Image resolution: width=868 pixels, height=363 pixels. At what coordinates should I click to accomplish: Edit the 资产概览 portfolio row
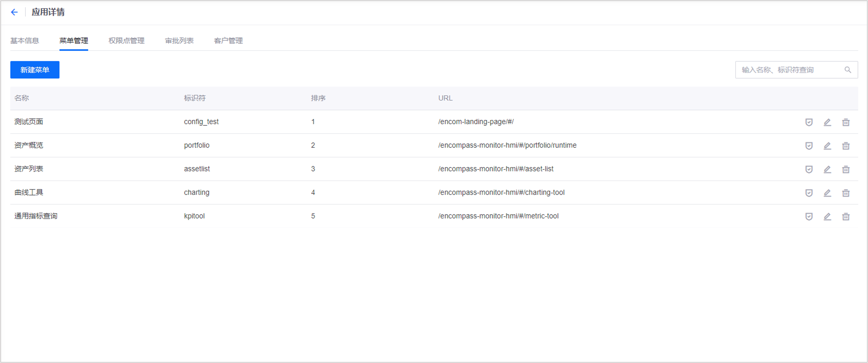click(x=827, y=146)
